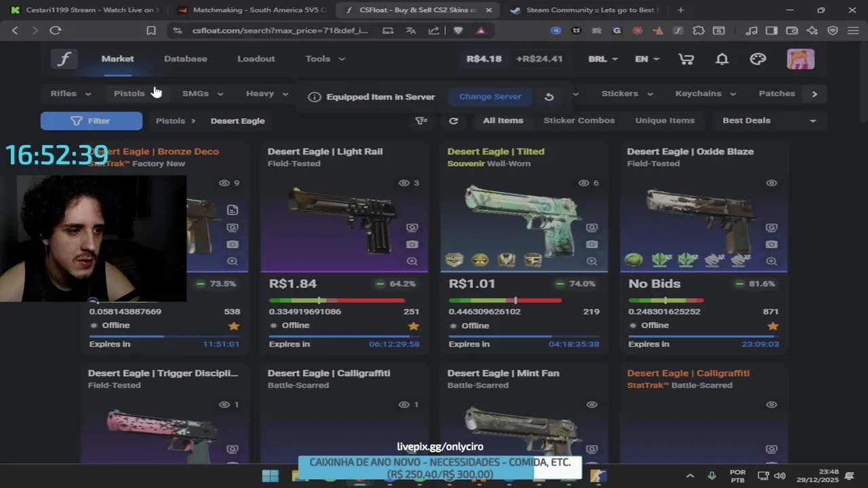Image resolution: width=868 pixels, height=488 pixels.
Task: Click float bar on Oxide Blaze card
Action: point(666,300)
